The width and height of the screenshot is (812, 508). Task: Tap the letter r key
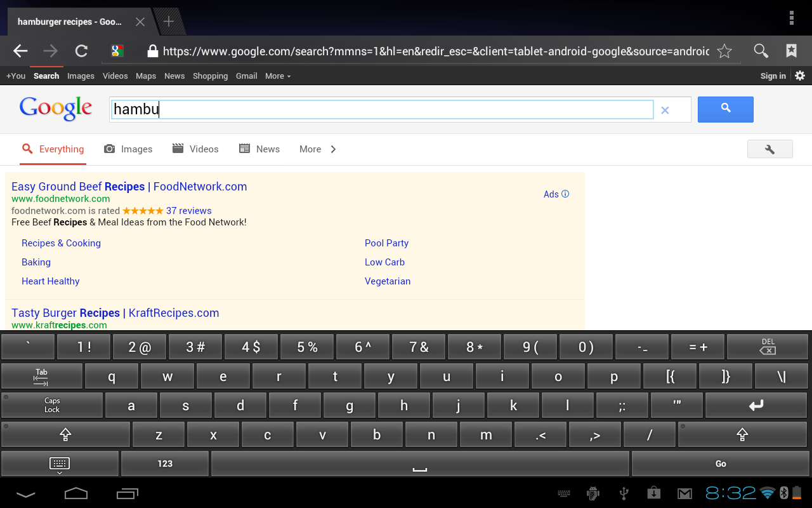click(279, 376)
